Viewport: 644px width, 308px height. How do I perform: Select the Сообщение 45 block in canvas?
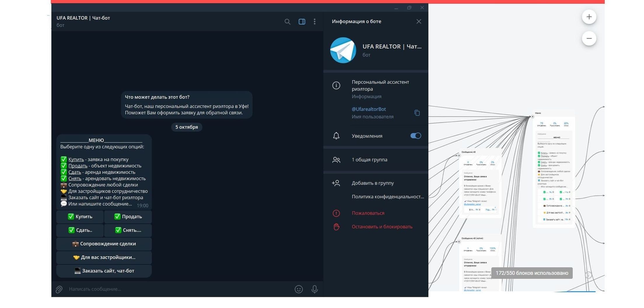coord(480,184)
